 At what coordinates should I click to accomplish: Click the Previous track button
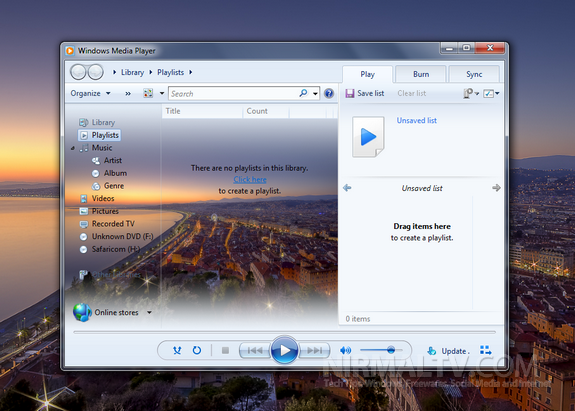255,351
